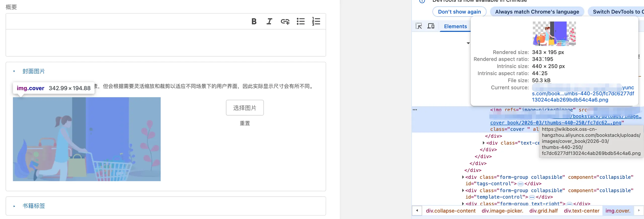This screenshot has height=219, width=644.
Task: Click the 重置 reset link
Action: (x=245, y=123)
